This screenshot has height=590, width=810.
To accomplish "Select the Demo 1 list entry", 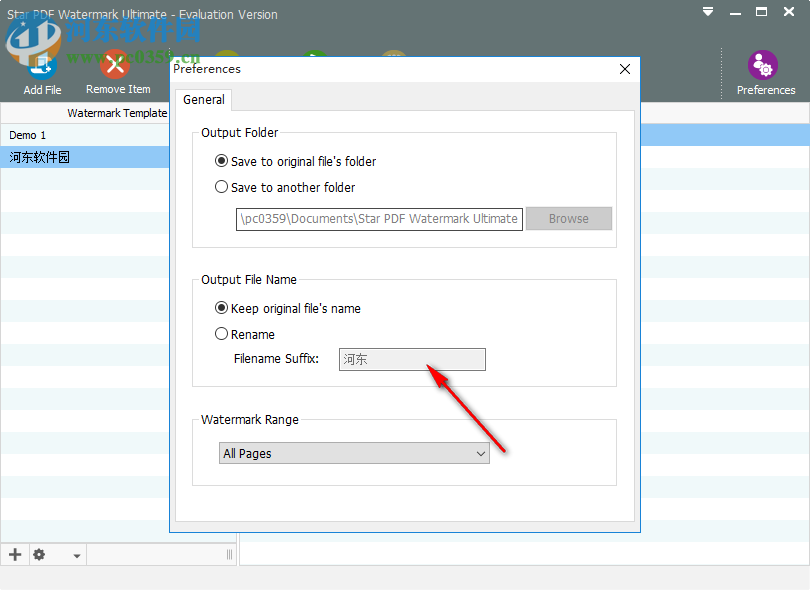I will pos(27,134).
